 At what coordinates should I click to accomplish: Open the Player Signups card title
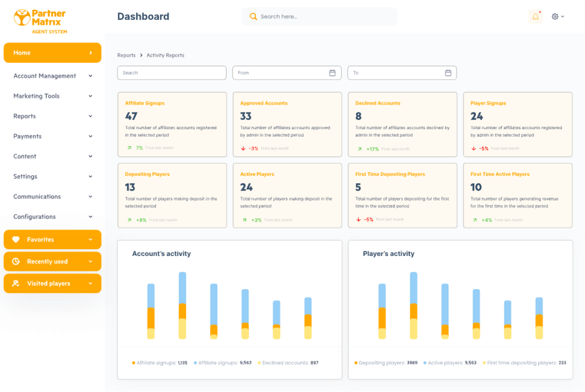coord(488,103)
